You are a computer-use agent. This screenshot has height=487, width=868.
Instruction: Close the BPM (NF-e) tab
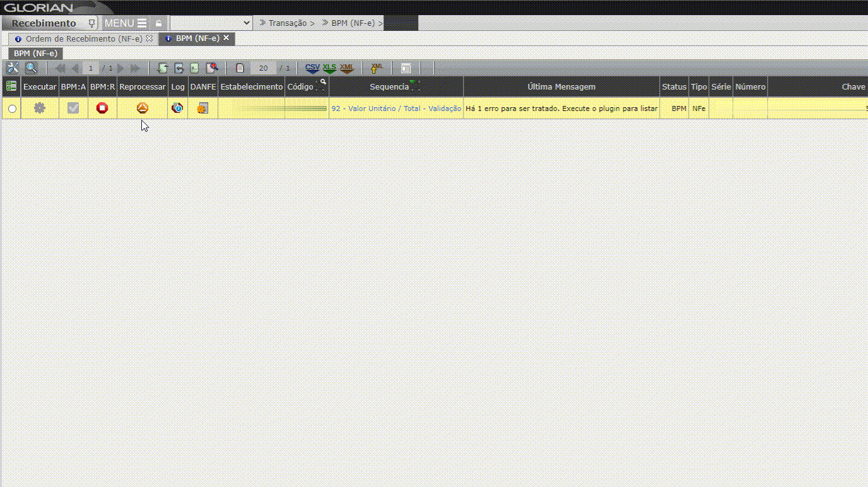pos(226,38)
